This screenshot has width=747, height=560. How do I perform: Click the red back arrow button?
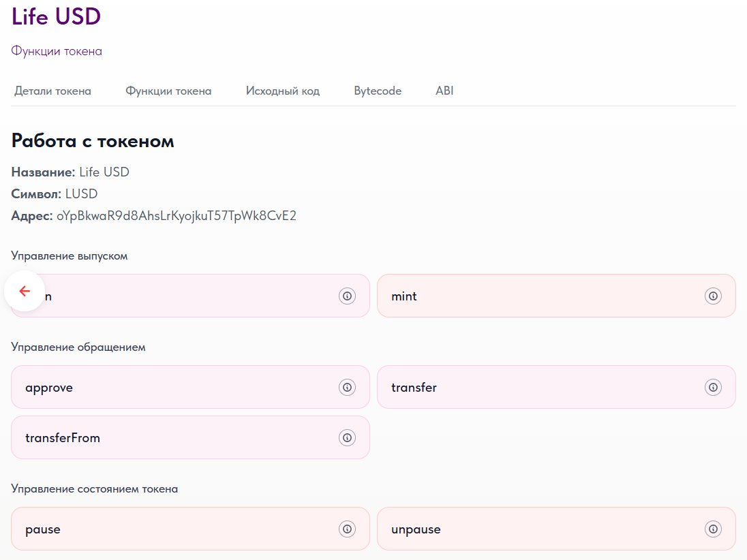tap(25, 291)
